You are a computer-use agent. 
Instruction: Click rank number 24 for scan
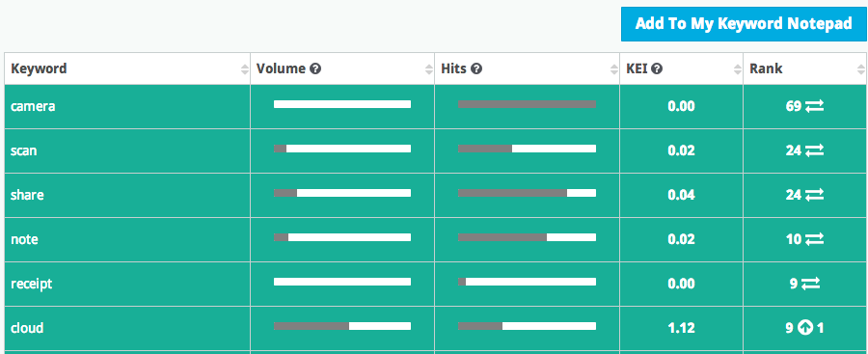coord(794,150)
